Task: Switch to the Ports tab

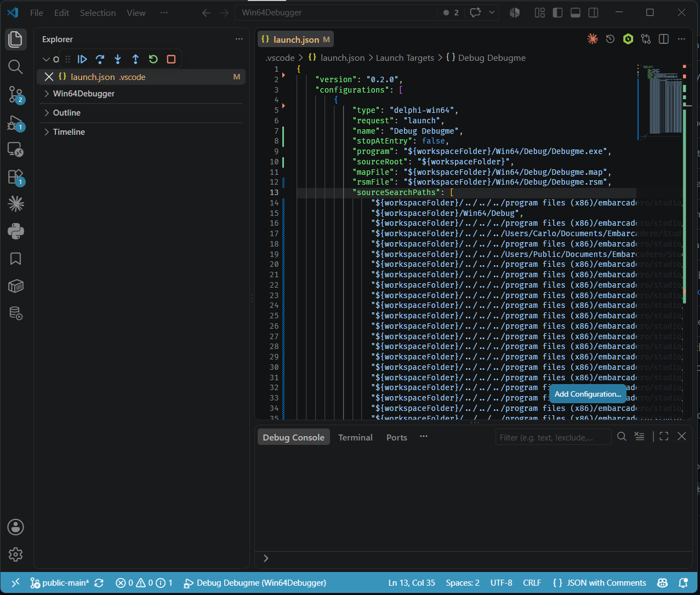Action: coord(396,437)
